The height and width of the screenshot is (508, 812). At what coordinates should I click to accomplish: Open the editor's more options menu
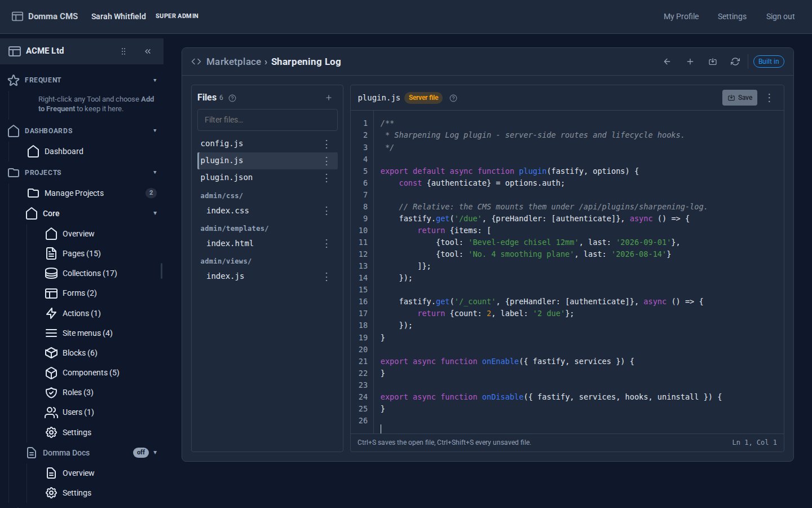769,98
